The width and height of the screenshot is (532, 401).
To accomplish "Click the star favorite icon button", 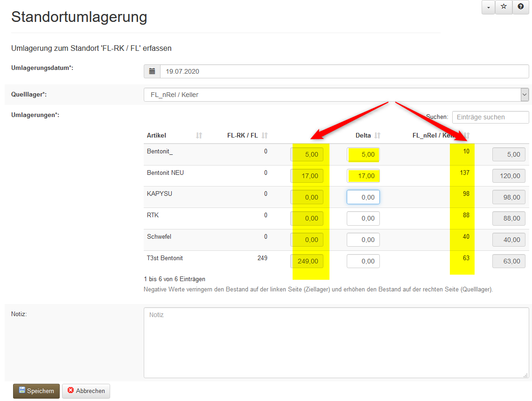I will coord(504,7).
